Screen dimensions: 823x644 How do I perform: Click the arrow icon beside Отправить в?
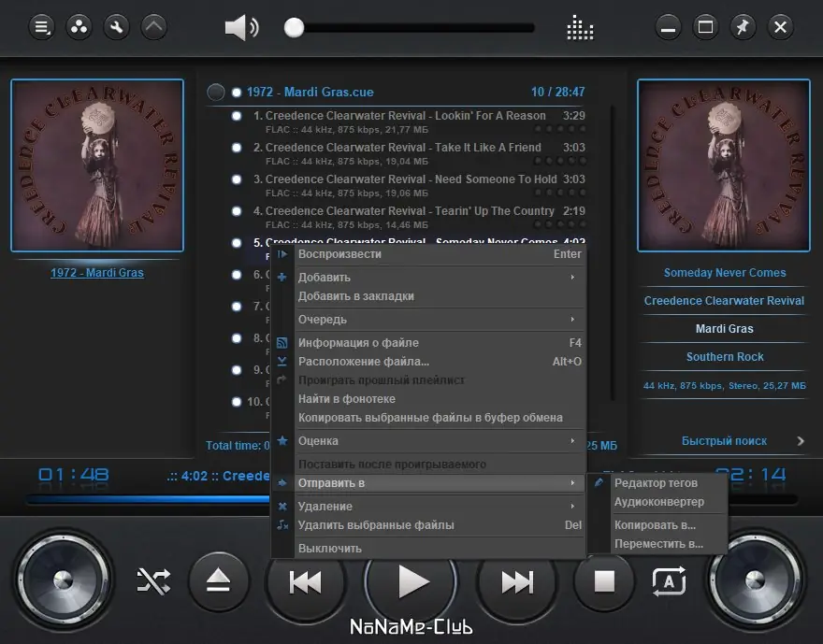point(282,483)
